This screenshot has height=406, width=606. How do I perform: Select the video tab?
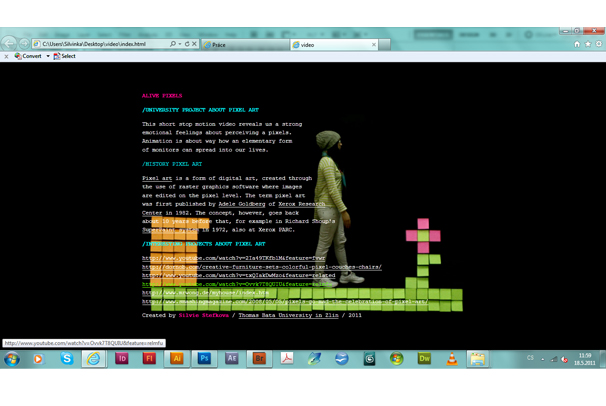[330, 44]
